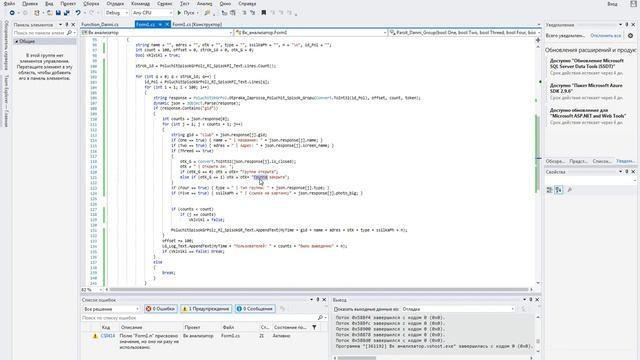This screenshot has width=640, height=360.
Task: Open the Справка menu
Action: pos(247,4)
